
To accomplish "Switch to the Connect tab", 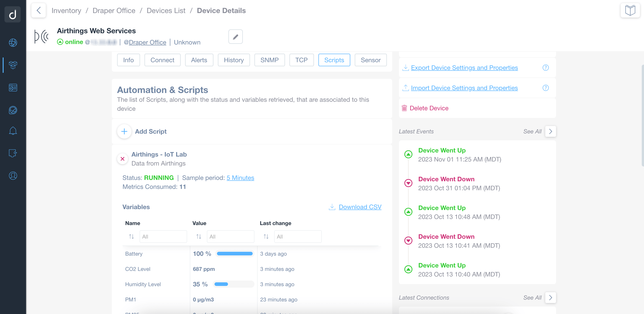I will 162,60.
